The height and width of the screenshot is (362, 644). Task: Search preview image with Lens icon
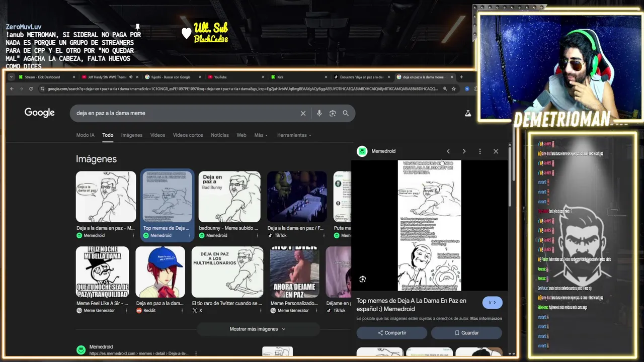click(x=363, y=279)
